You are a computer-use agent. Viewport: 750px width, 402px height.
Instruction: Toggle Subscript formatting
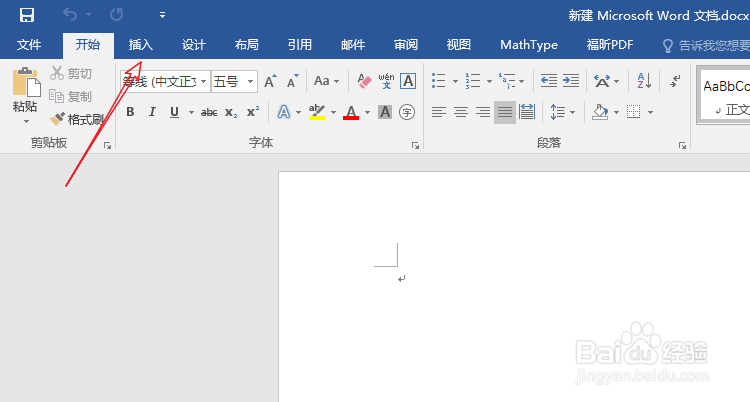click(x=231, y=112)
